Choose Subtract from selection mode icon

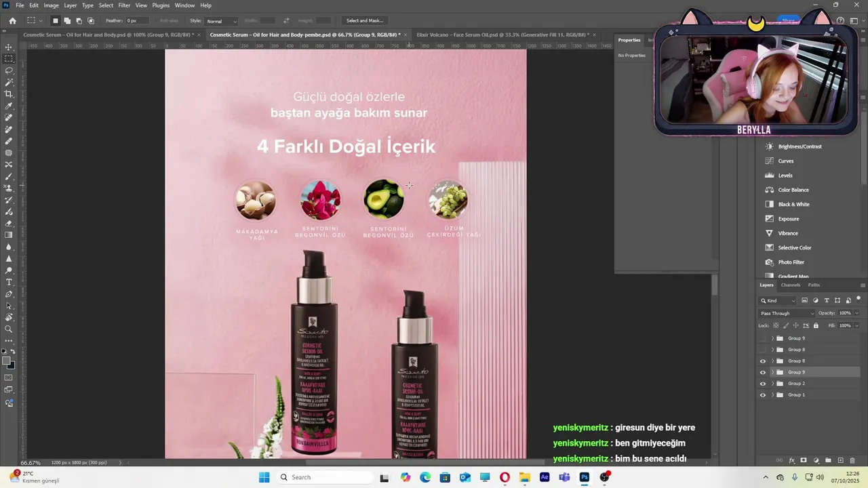pos(79,20)
